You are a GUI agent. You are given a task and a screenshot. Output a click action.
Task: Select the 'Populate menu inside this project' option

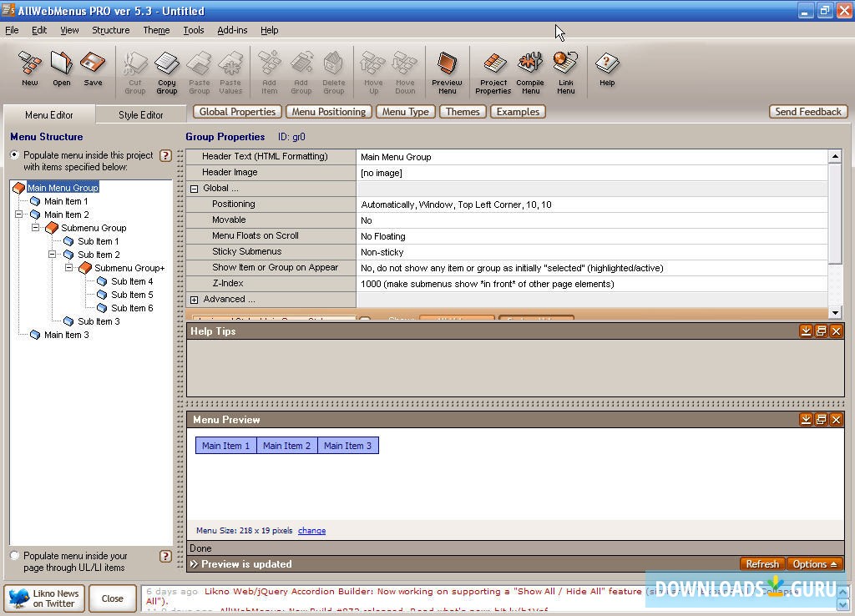pyautogui.click(x=14, y=155)
